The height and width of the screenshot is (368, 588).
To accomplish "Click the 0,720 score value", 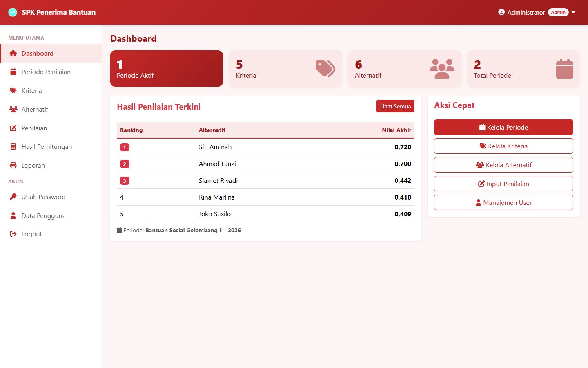I will tap(403, 147).
